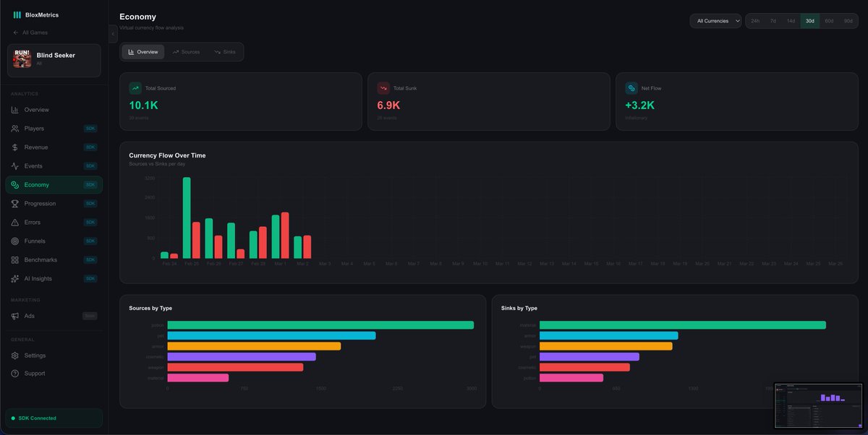
Task: Open the Sinks tab
Action: click(226, 51)
